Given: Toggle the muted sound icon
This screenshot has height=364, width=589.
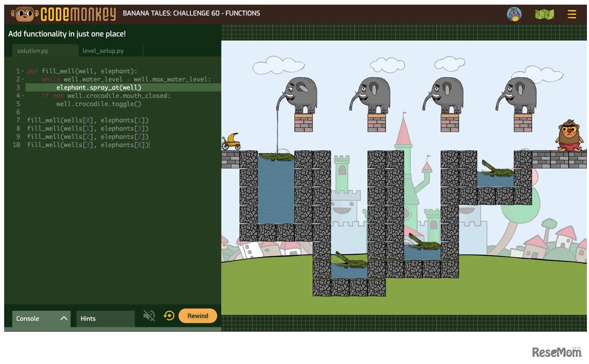Looking at the screenshot, I should (149, 316).
